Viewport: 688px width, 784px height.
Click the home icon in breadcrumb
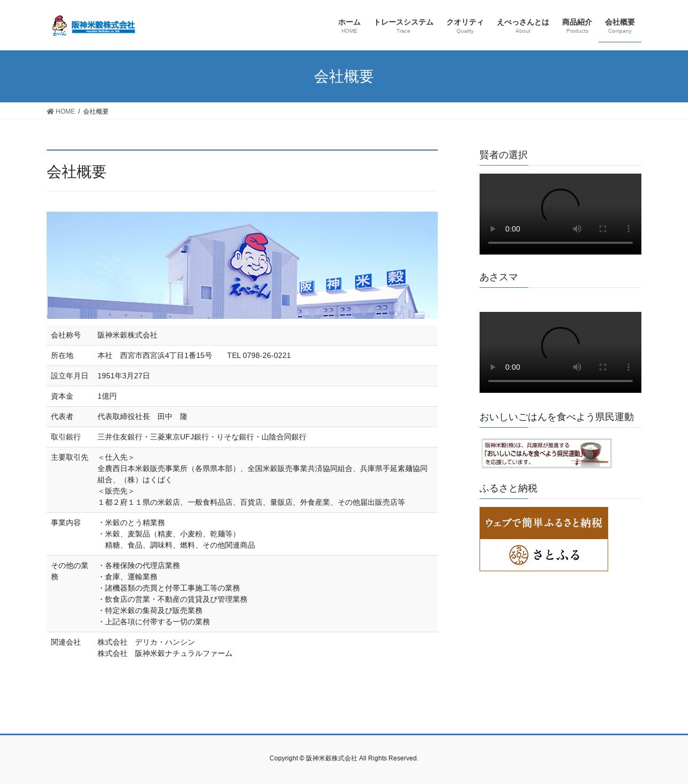(x=50, y=111)
